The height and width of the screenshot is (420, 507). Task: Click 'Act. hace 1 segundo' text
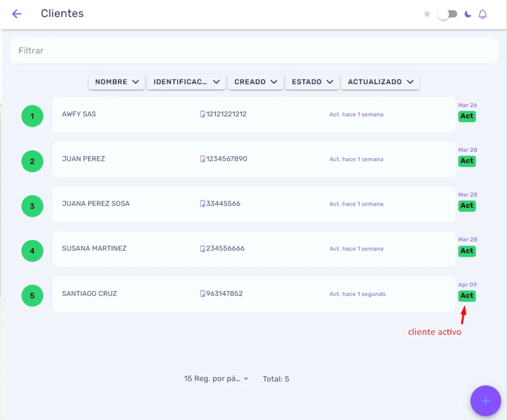[x=357, y=294]
